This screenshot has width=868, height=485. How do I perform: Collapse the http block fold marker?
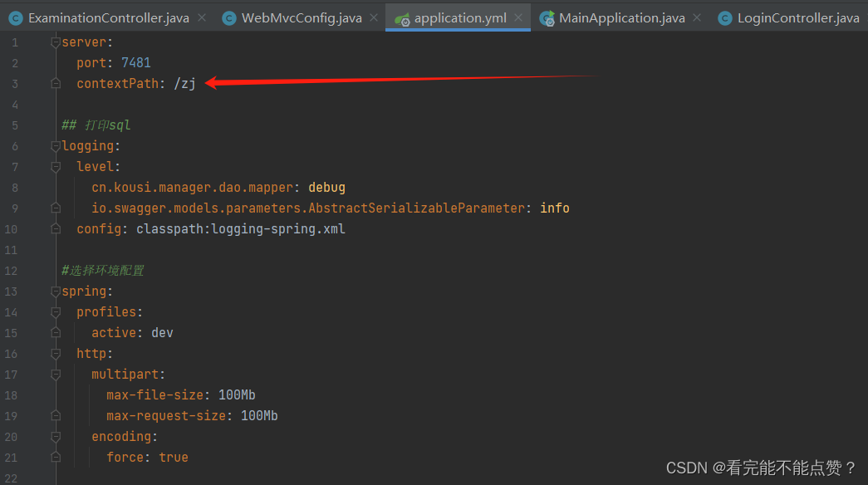[x=56, y=354]
